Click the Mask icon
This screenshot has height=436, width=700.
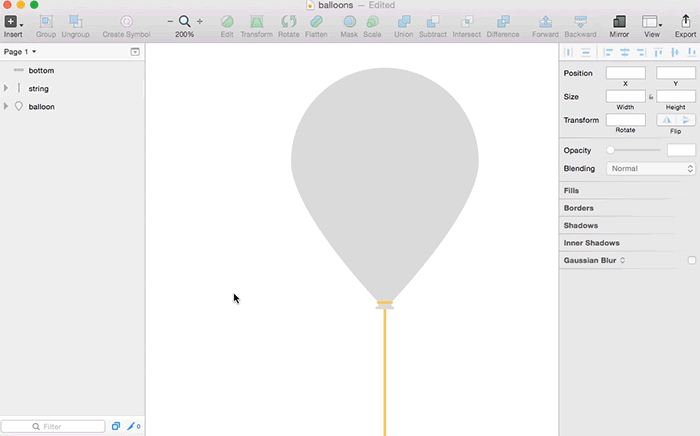pos(349,21)
